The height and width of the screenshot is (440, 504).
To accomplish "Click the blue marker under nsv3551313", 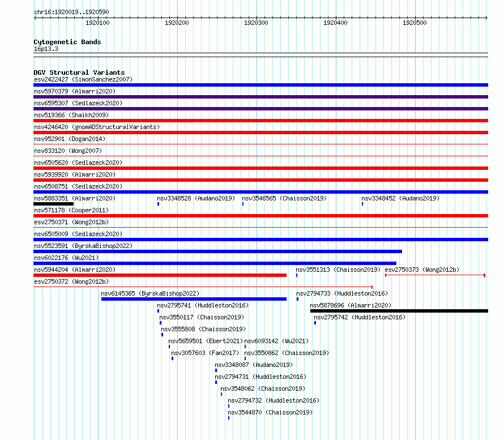I will 297,275.
